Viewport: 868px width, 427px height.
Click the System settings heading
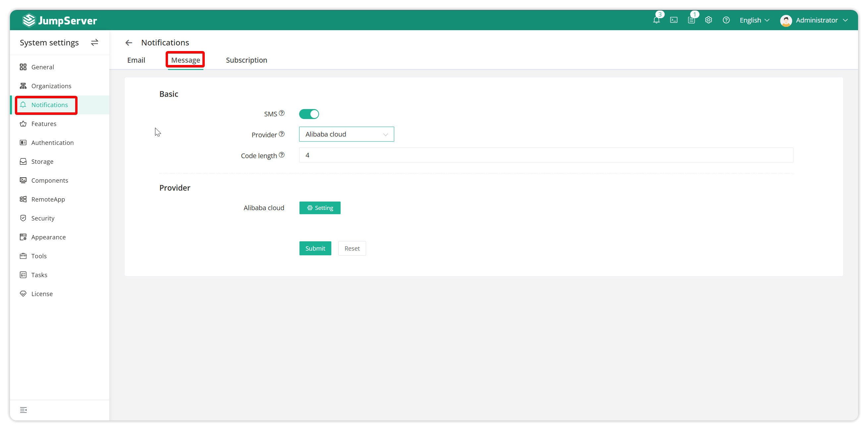click(49, 42)
